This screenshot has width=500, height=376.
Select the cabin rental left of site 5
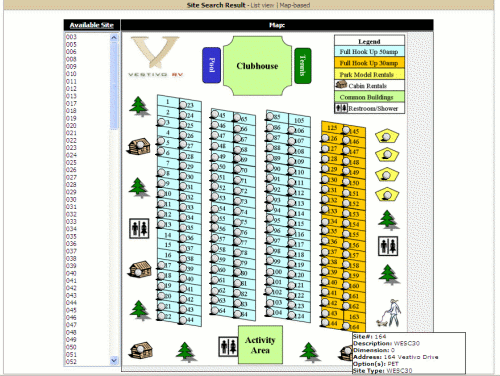point(139,146)
